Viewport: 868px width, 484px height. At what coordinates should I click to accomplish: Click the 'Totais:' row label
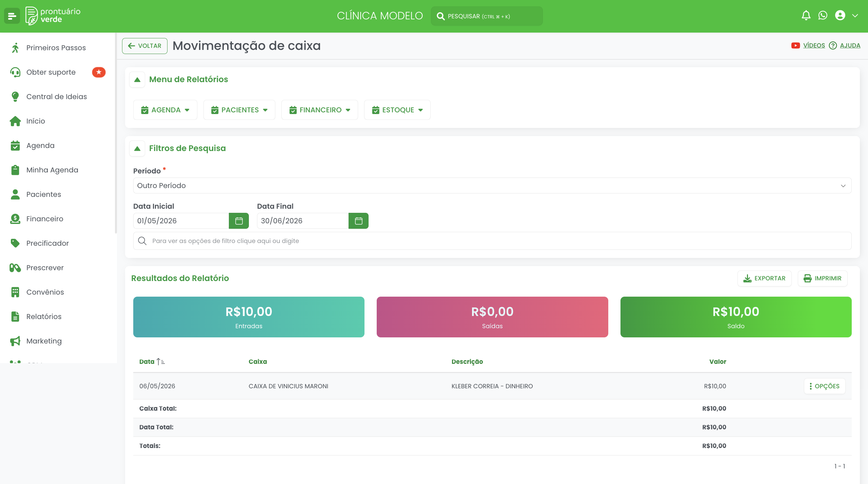click(x=150, y=446)
